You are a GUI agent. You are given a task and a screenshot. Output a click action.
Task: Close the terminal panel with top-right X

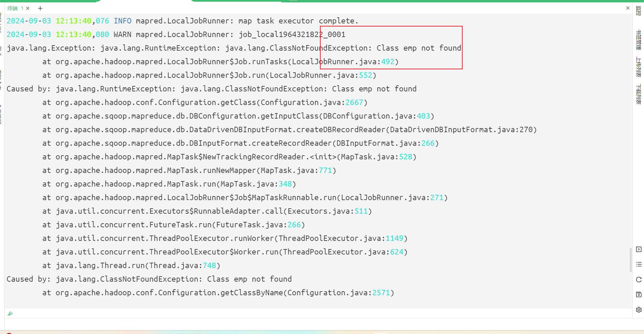[x=628, y=8]
